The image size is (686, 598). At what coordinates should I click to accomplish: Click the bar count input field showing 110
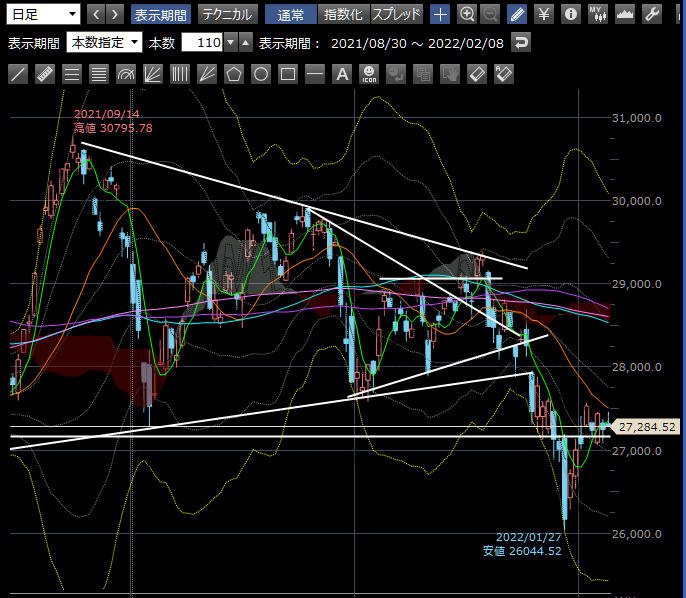202,43
